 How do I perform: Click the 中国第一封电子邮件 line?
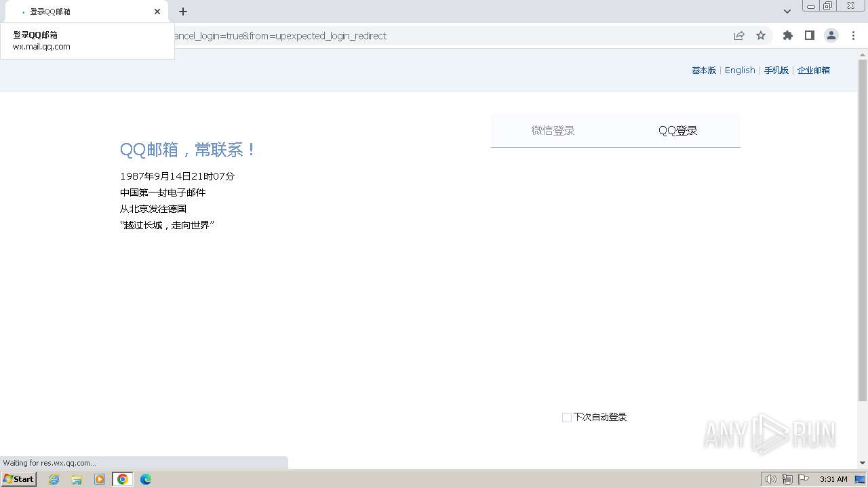(163, 192)
